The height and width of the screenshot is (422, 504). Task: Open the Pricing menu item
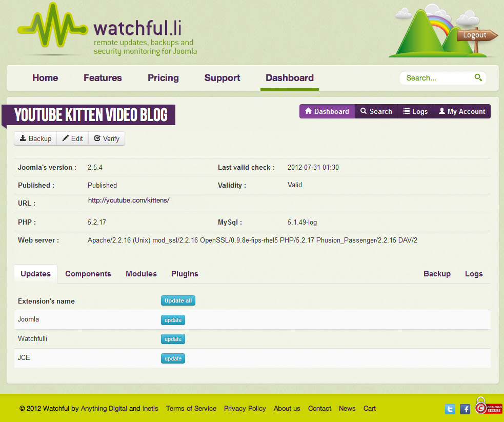(163, 78)
